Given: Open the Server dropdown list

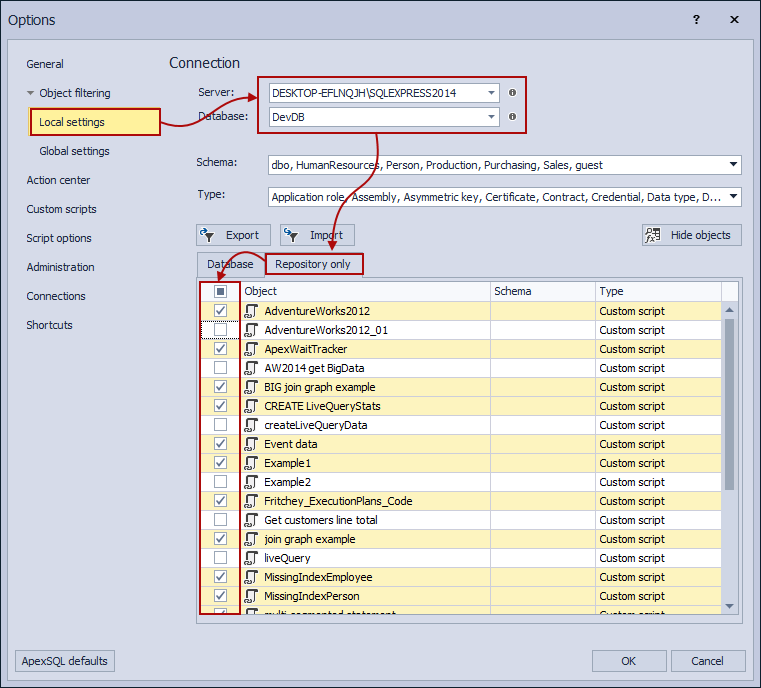Looking at the screenshot, I should pos(490,93).
